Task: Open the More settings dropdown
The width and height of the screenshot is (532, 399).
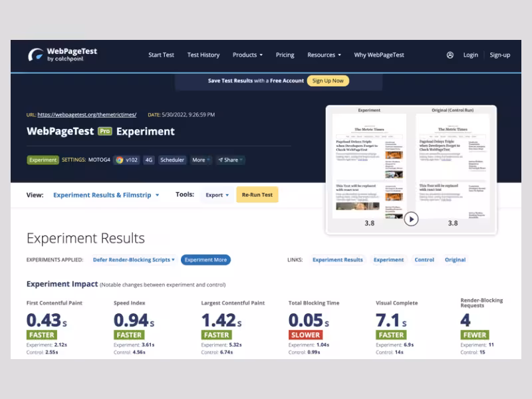Action: 201,160
